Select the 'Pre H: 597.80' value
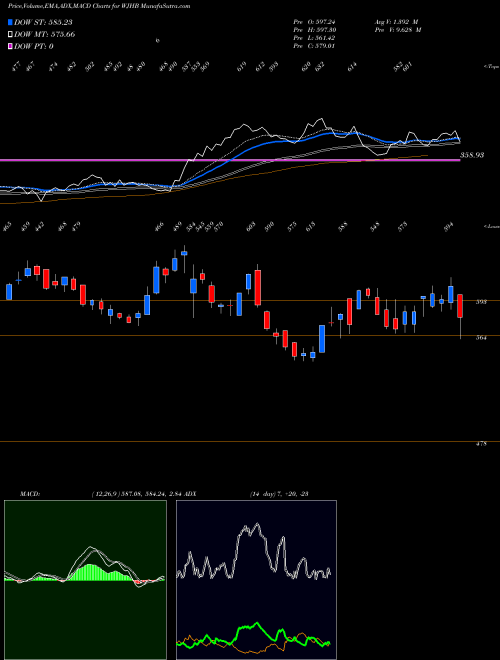This screenshot has height=660, width=500. coord(314,30)
